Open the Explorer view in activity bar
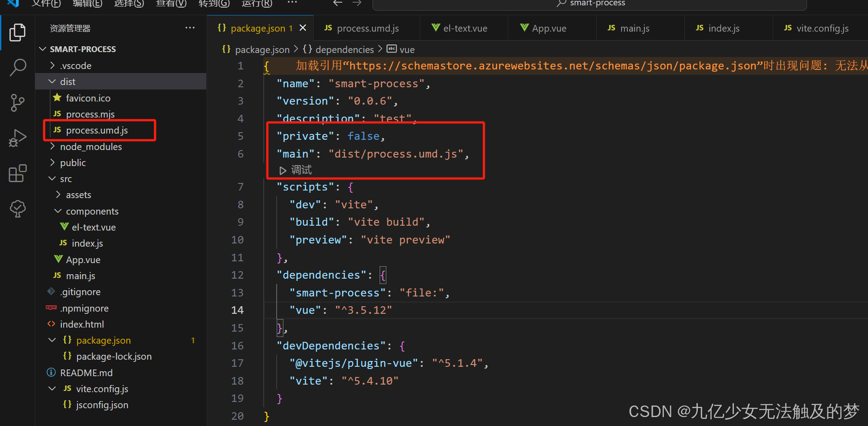868x426 pixels. (17, 32)
